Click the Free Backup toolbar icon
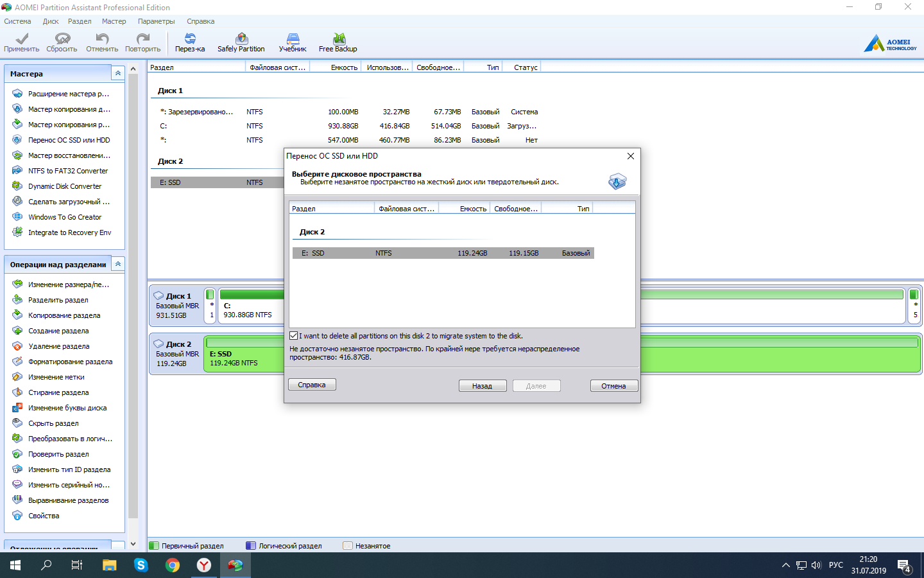 click(338, 42)
